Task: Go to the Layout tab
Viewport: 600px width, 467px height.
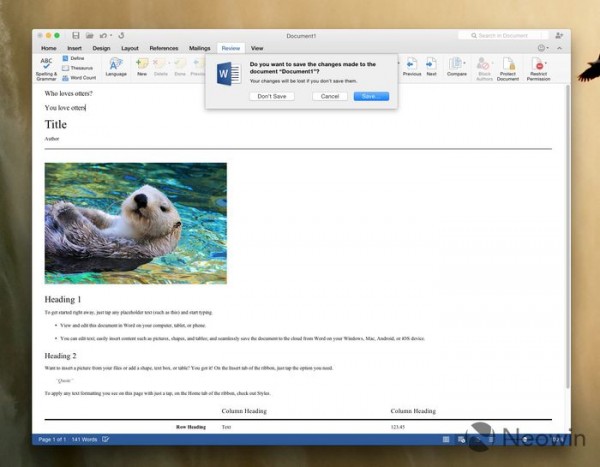Action: [130, 48]
